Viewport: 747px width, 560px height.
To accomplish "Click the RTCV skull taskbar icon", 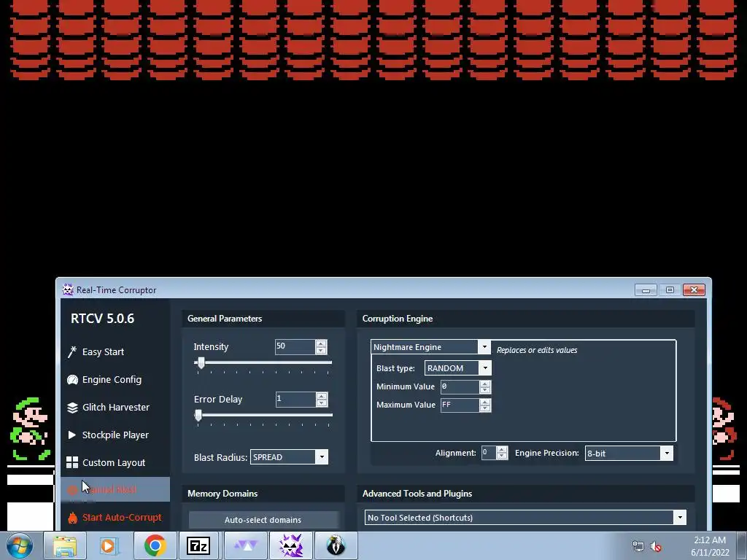I will point(290,546).
